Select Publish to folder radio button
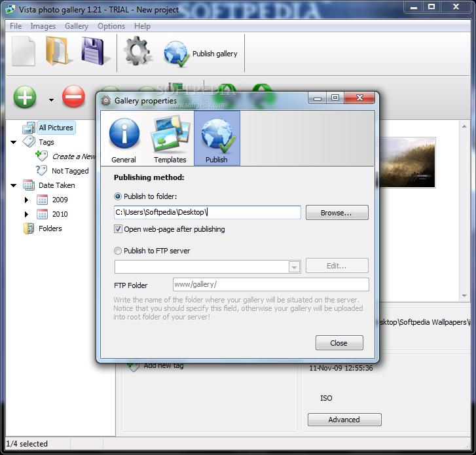476x455 pixels. [118, 196]
